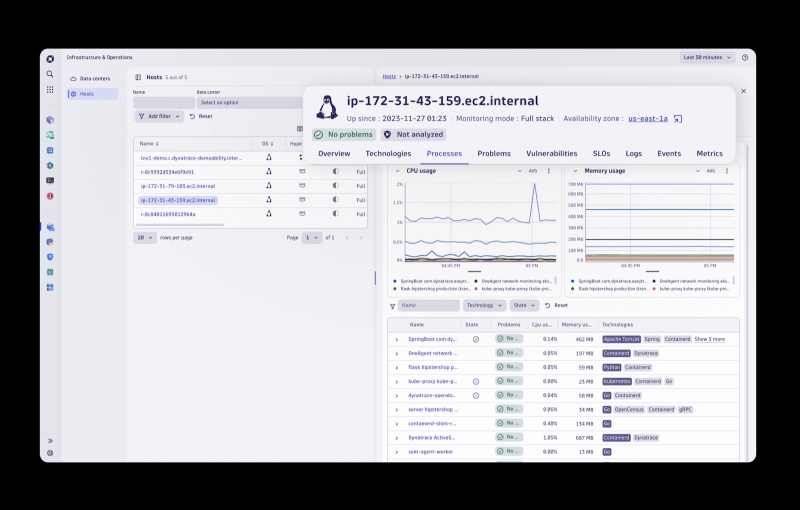
Task: Select the Hosts navigation item
Action: (93, 94)
